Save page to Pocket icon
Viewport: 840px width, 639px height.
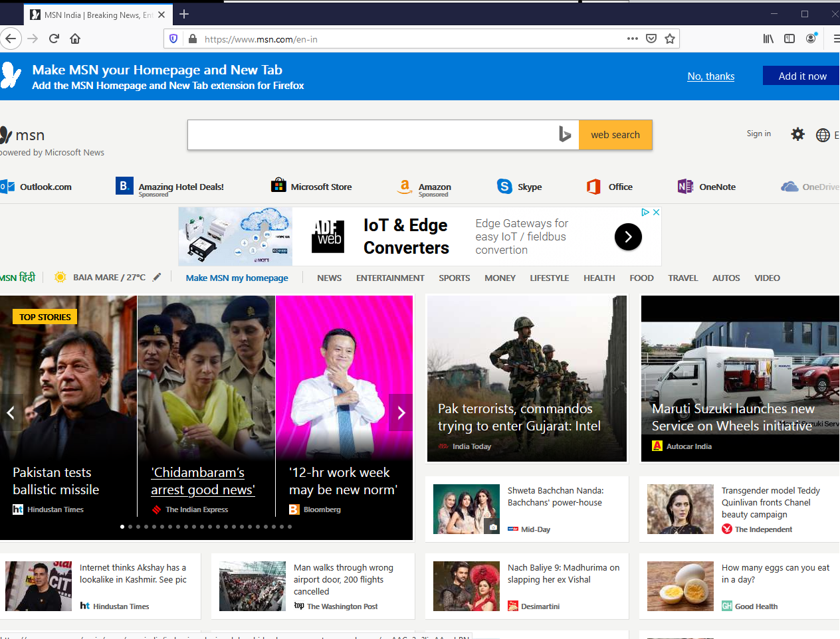tap(651, 39)
